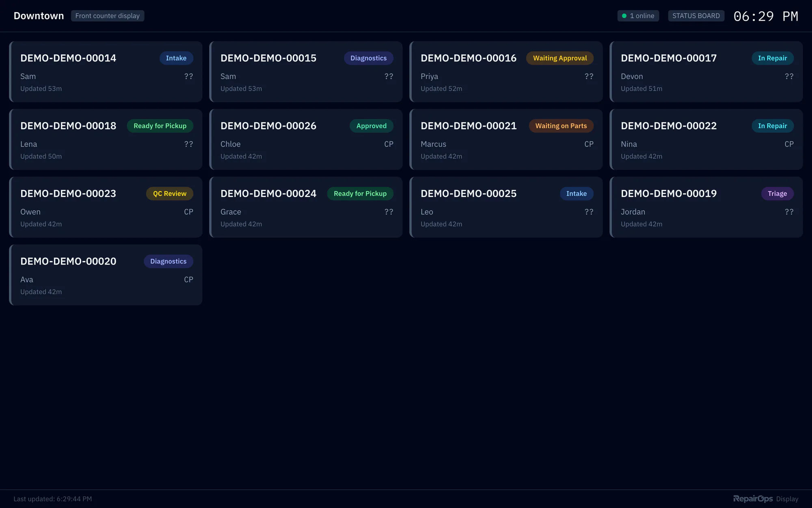Click the Front counter display tag
The image size is (812, 508).
[108, 16]
